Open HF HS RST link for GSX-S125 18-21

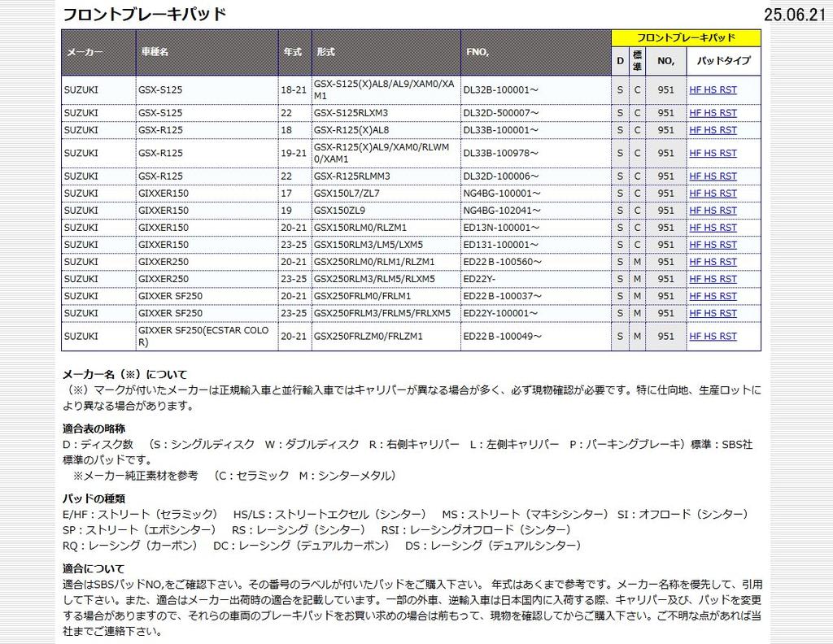[713, 90]
